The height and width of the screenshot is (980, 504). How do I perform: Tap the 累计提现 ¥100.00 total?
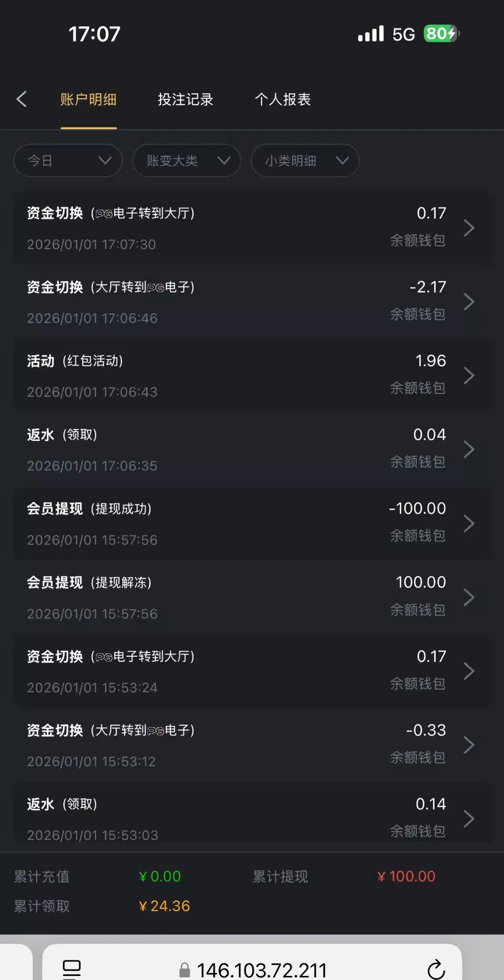pyautogui.click(x=406, y=876)
